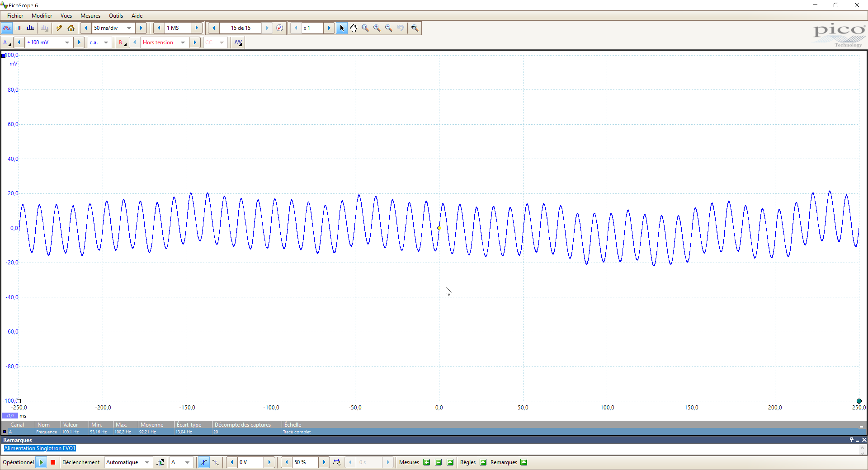Select the hand pan tool
This screenshot has width=868, height=470.
[x=354, y=28]
